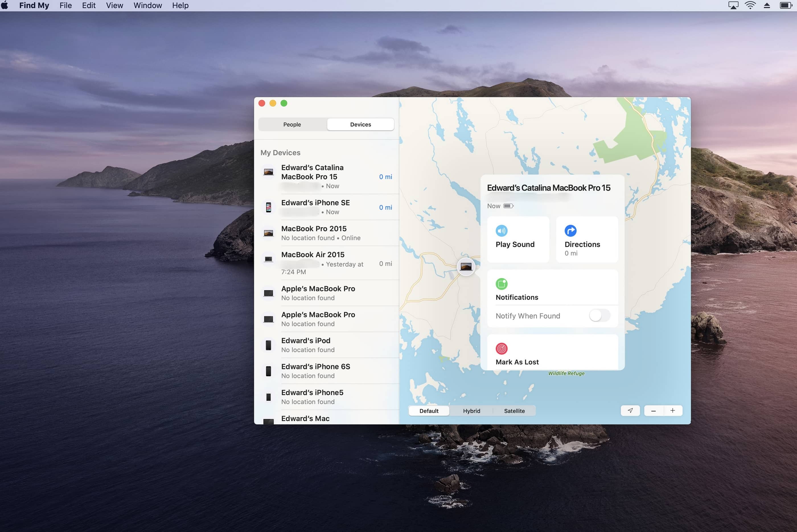Image resolution: width=797 pixels, height=532 pixels.
Task: Click the red Mark As Lost icon
Action: 501,348
